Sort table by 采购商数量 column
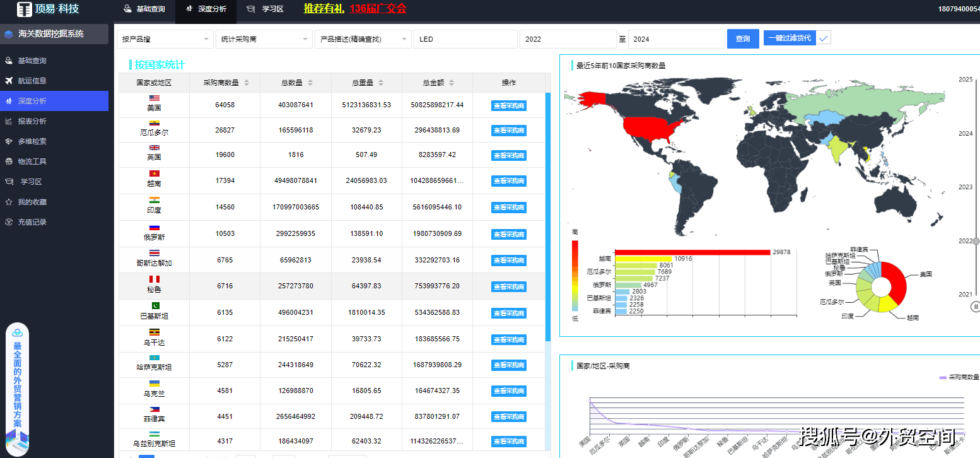The height and width of the screenshot is (458, 980). click(246, 83)
